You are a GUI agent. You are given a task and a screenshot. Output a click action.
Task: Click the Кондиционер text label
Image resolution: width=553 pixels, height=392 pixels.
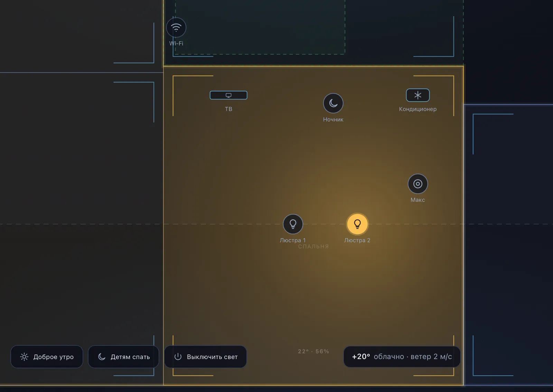(x=418, y=109)
